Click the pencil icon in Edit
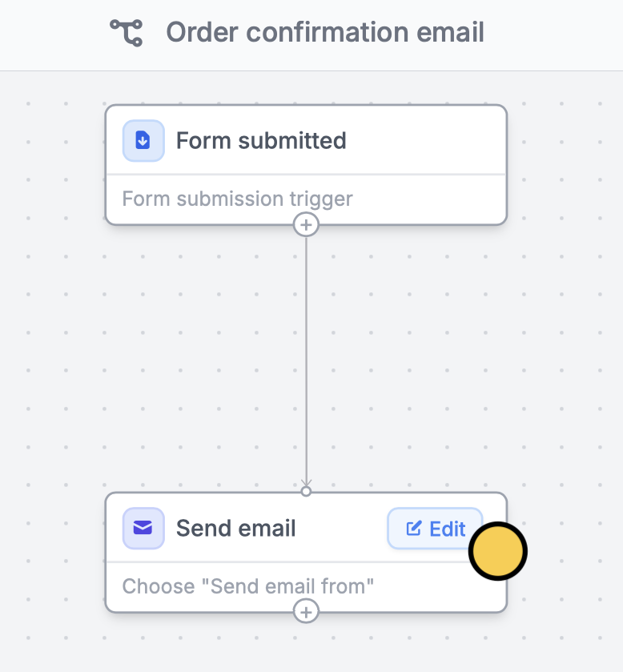Viewport: 623px width, 672px height. click(413, 529)
